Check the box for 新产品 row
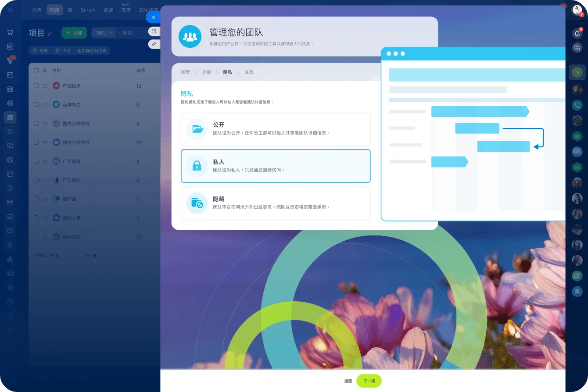Viewport: 588px width, 392px height. [x=36, y=199]
